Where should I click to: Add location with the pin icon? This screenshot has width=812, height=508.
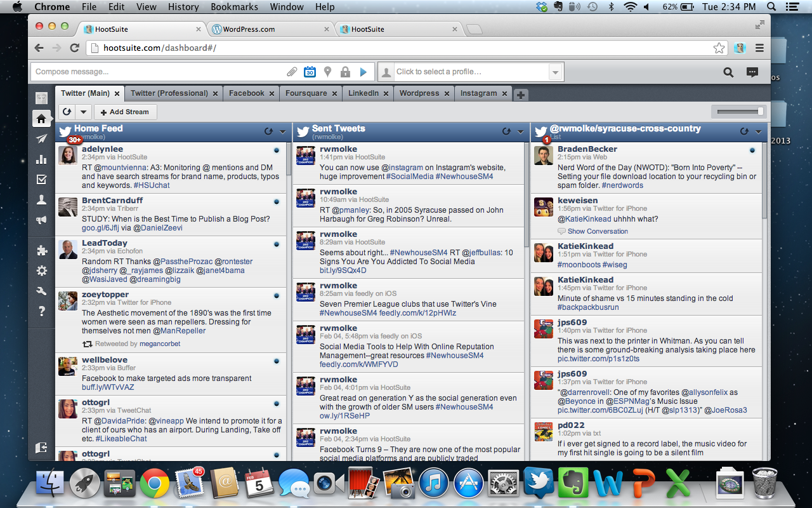[327, 72]
